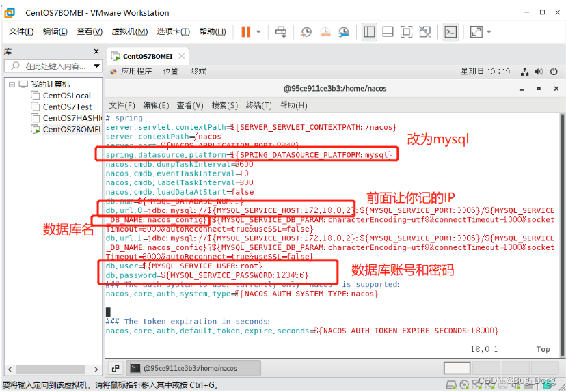Open VMware 选项卡(T) menu
The height and width of the screenshot is (392, 566).
click(x=173, y=31)
